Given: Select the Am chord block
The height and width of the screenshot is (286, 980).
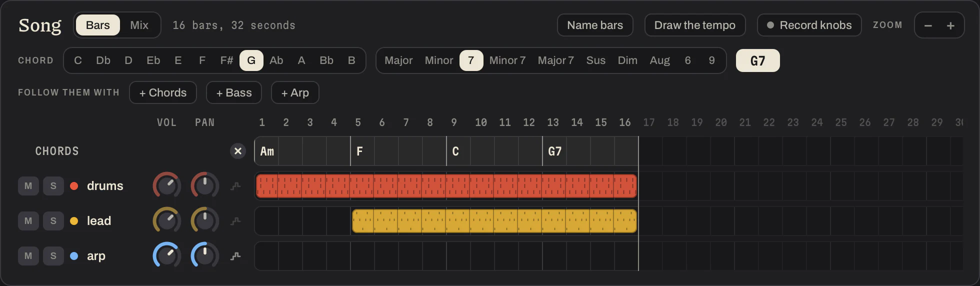Looking at the screenshot, I should click(302, 151).
